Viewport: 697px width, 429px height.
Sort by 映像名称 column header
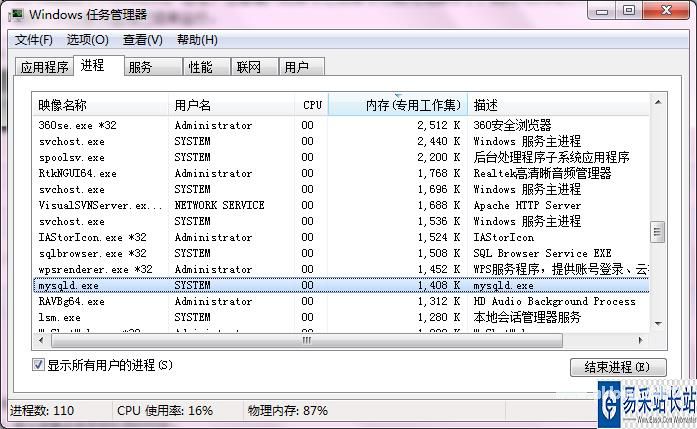click(x=100, y=105)
